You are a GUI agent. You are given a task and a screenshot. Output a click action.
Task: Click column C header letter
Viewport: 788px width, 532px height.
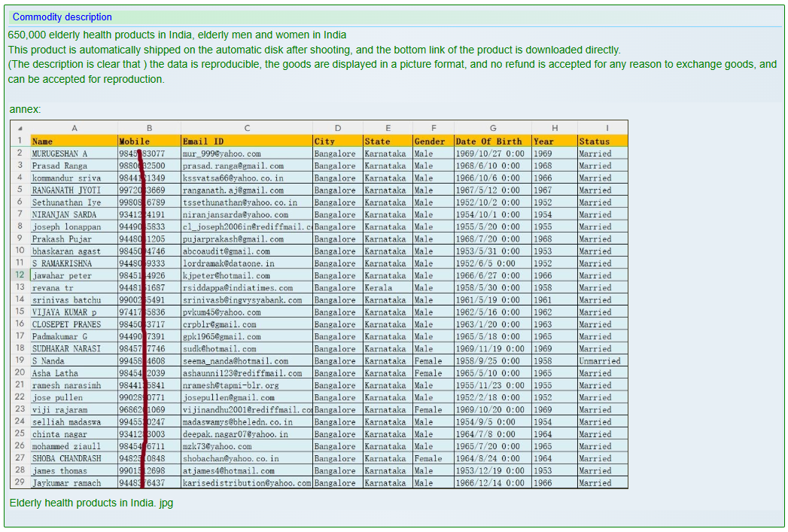pos(247,128)
